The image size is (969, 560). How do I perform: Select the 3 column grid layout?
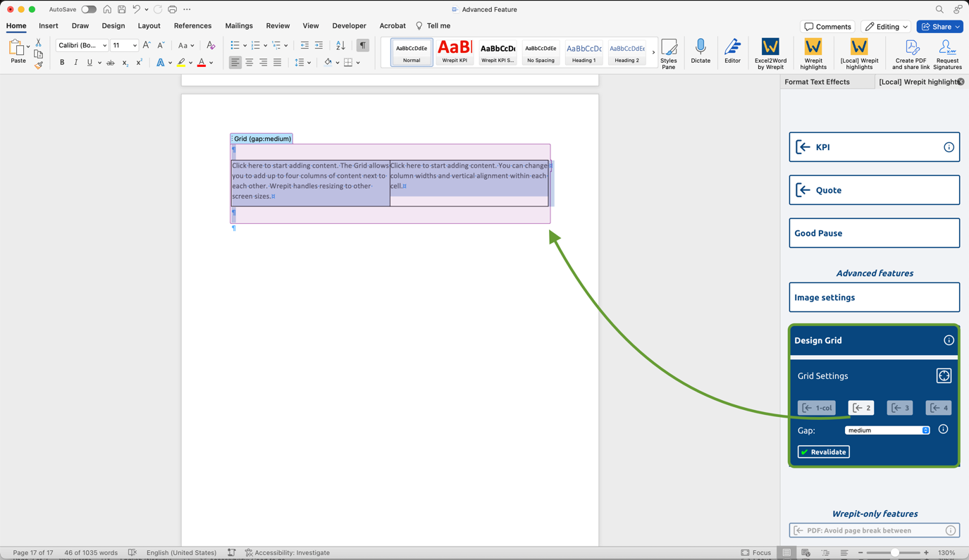pos(900,408)
